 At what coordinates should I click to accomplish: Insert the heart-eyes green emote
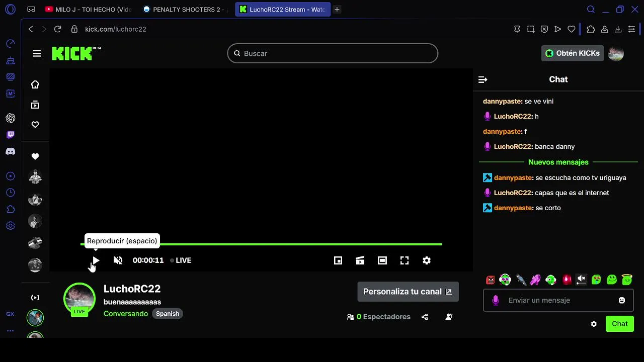596,280
